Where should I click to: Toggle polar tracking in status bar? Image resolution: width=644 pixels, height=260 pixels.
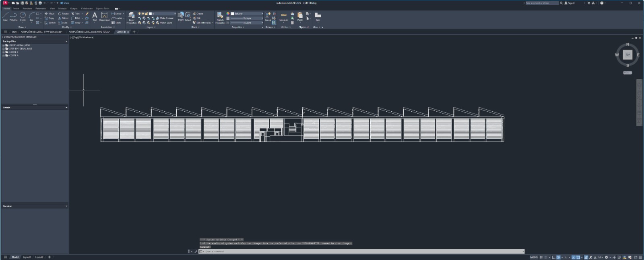click(558, 257)
